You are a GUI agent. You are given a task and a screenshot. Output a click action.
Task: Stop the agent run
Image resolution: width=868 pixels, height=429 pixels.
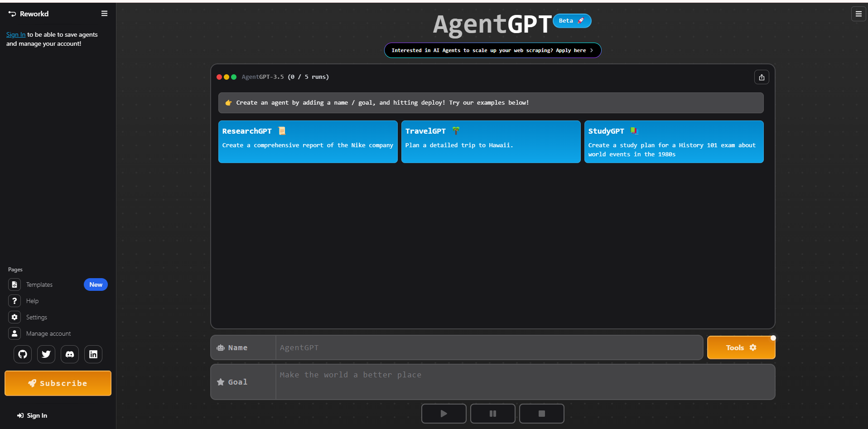coord(541,414)
